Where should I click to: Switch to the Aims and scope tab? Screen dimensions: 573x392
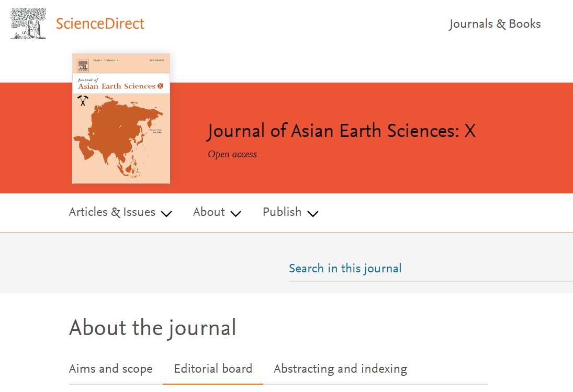(111, 369)
